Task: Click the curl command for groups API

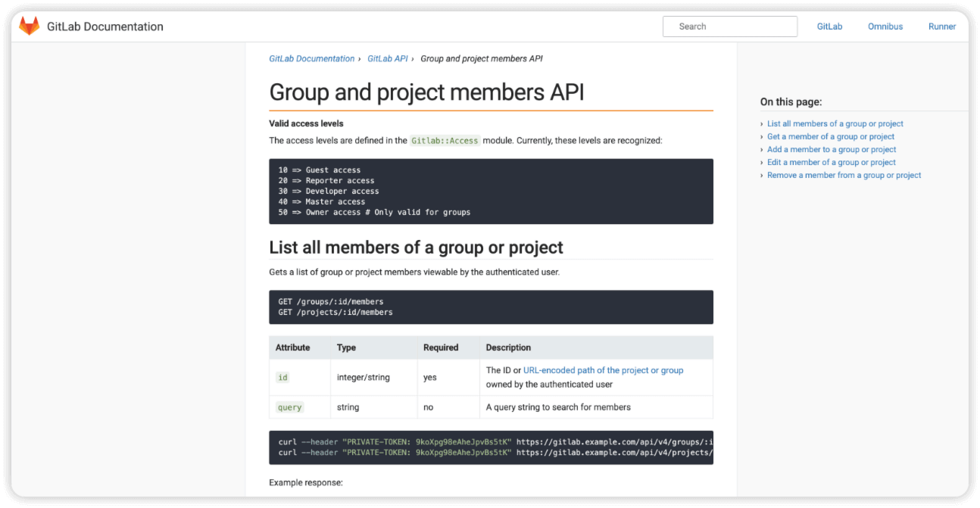Action: tap(495, 442)
